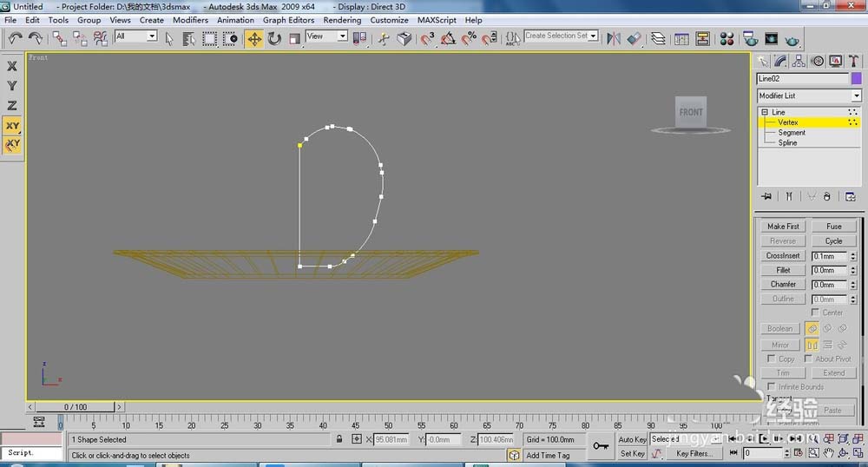
Task: Choose the Select Object arrow tool
Action: coord(169,39)
